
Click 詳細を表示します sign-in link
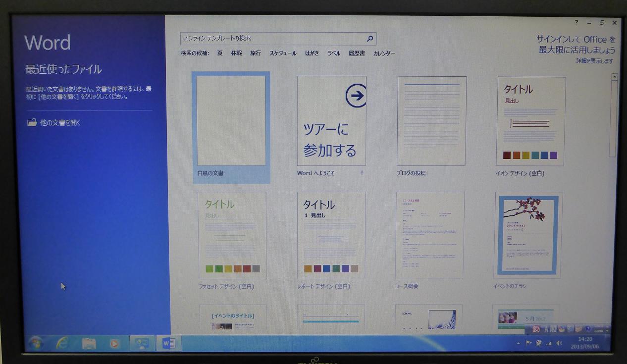[594, 61]
